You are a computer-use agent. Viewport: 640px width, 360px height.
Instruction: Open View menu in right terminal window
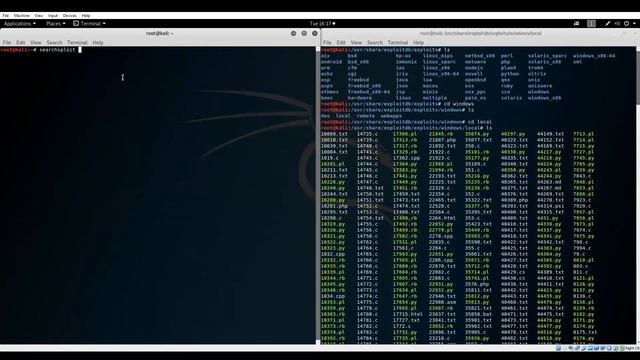click(x=356, y=42)
